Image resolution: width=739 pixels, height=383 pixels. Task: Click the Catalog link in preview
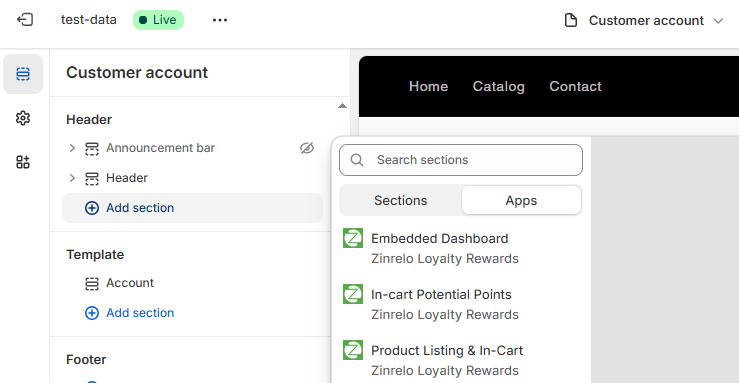point(499,86)
